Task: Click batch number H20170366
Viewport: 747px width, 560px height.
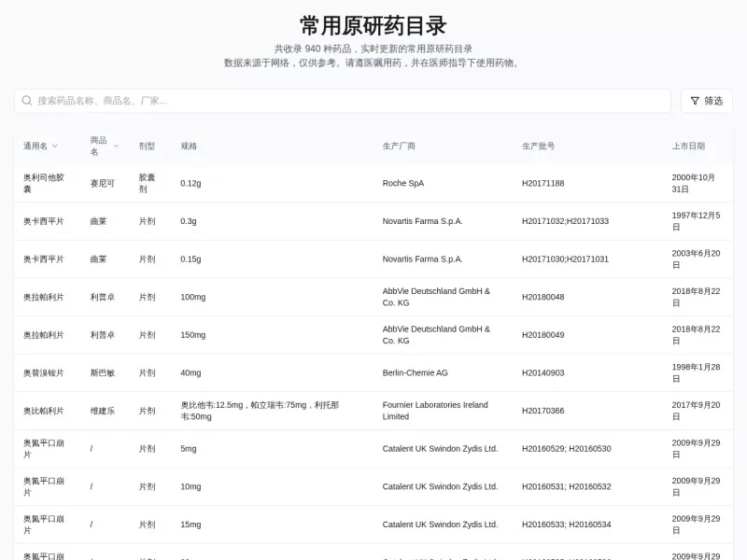Action: [543, 411]
